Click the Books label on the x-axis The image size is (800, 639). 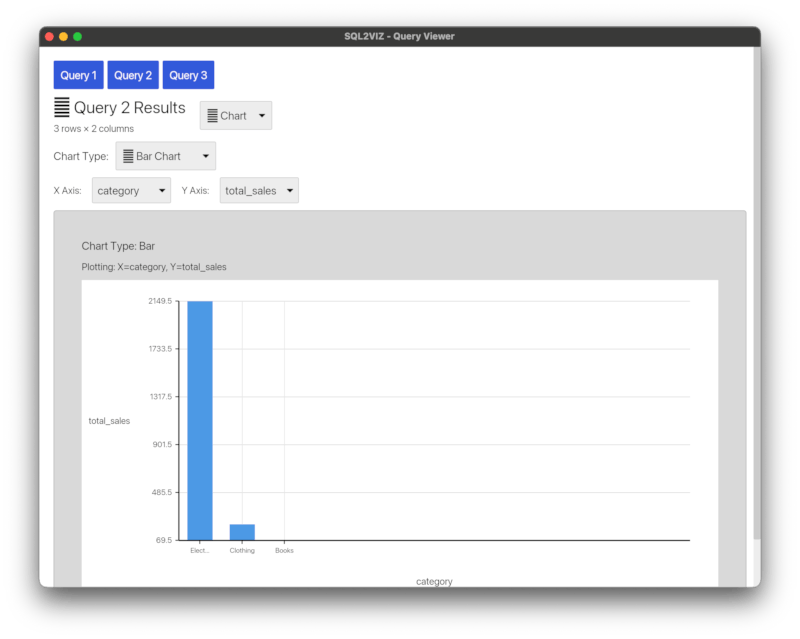[284, 550]
